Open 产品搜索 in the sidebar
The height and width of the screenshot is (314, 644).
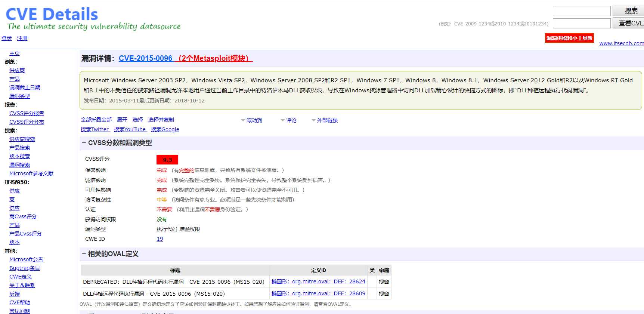19,148
